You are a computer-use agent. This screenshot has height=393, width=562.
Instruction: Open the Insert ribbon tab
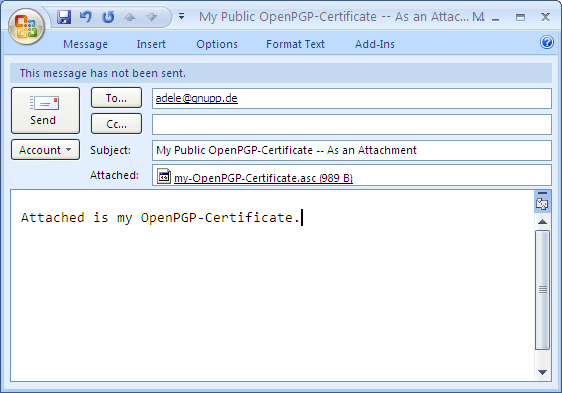pos(151,44)
